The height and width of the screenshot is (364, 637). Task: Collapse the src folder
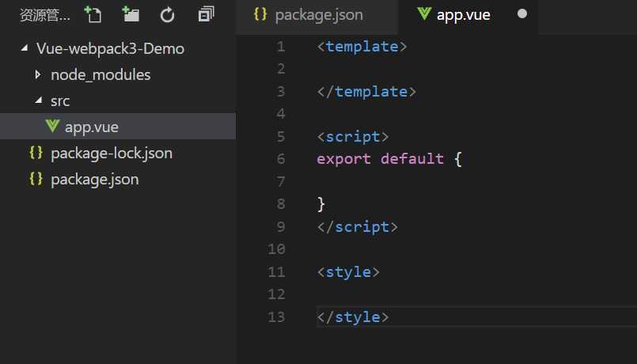[x=39, y=100]
